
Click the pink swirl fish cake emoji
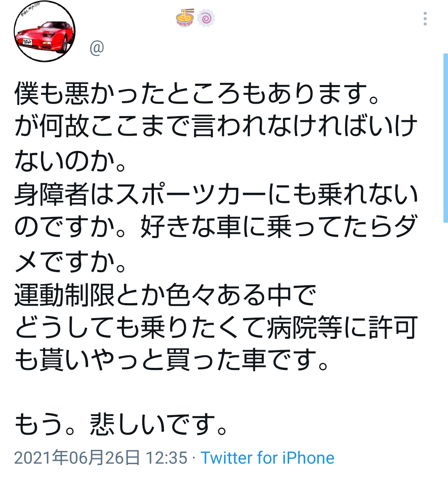click(x=206, y=18)
